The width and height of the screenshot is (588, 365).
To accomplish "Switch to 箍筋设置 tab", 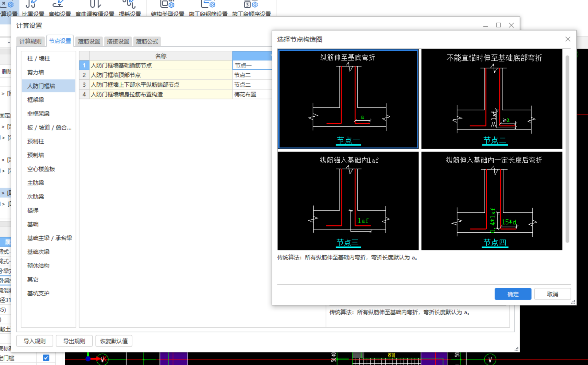I will coord(89,41).
